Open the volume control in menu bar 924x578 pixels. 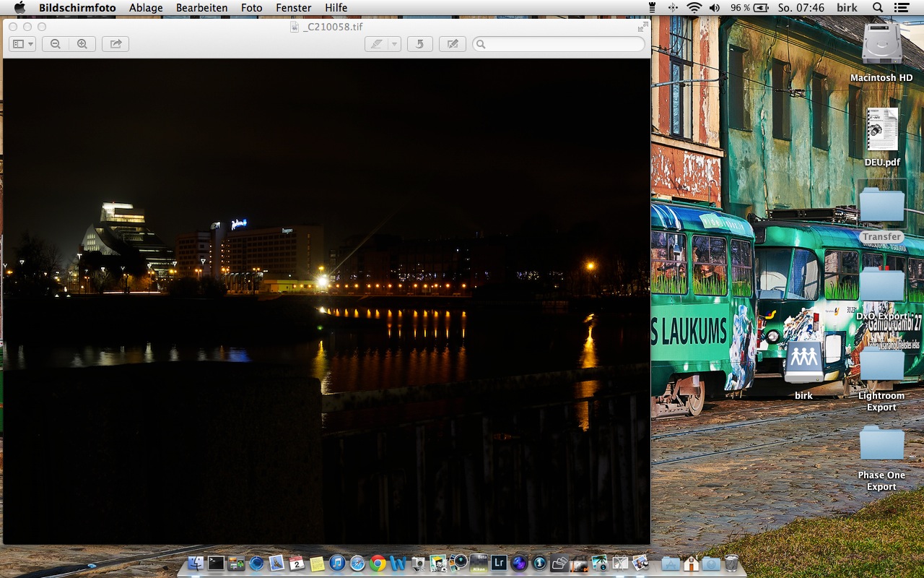715,8
